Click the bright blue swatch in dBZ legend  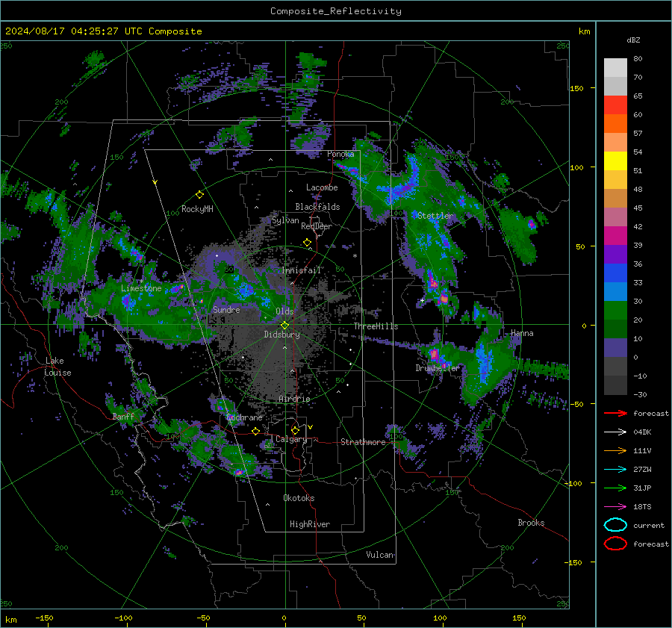615,273
